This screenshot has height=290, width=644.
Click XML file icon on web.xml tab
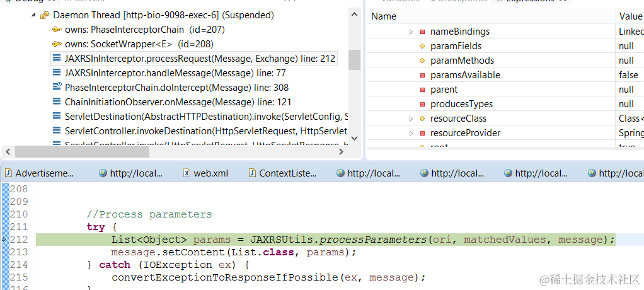[187, 173]
